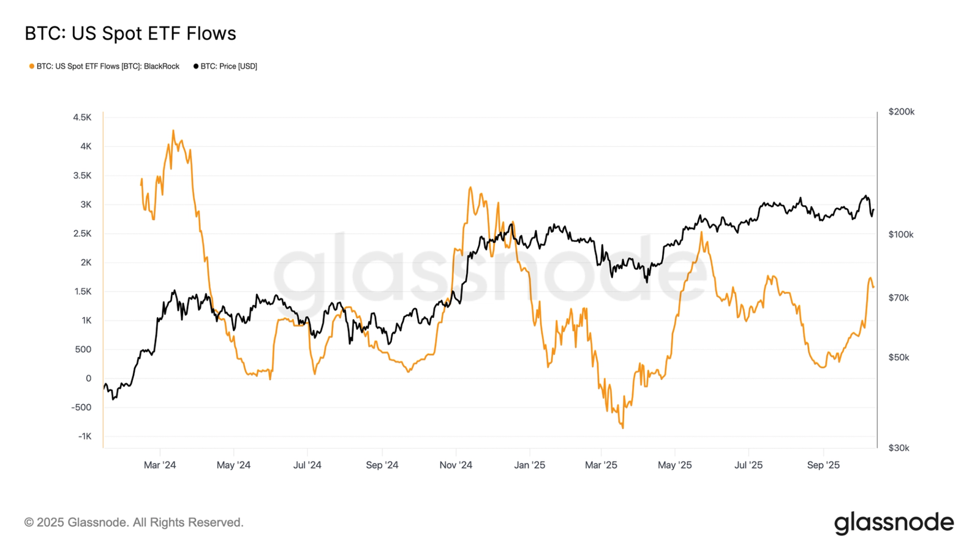Toggle the BTC: Price [USD] legend label
This screenshot has height=551, width=980.
pos(229,66)
